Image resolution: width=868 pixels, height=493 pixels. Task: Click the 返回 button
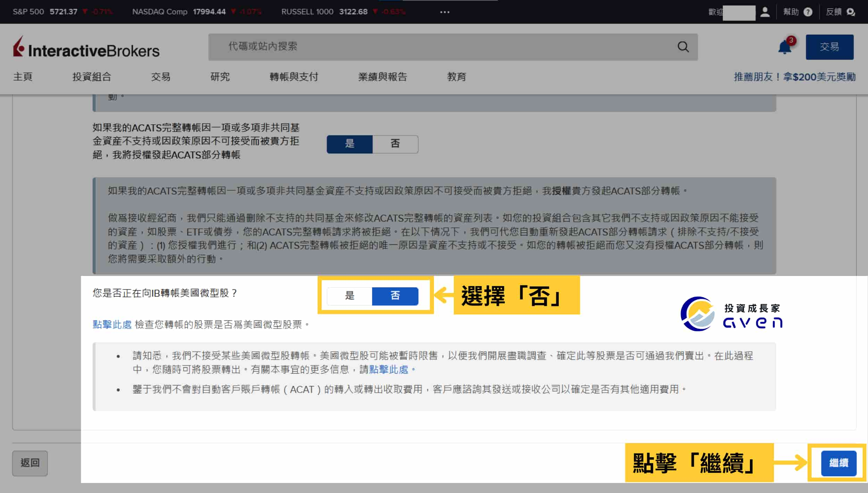(30, 463)
